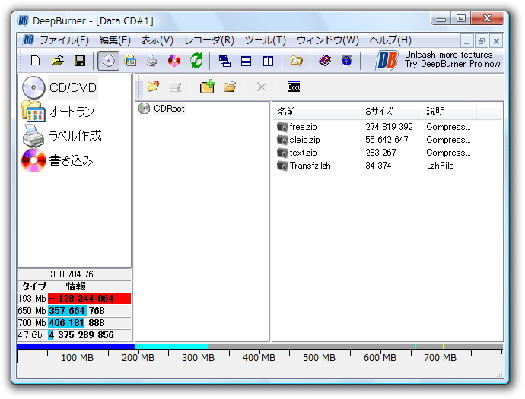This screenshot has height=399, width=525.
Task: Open the レコーダ(R) menu
Action: pyautogui.click(x=210, y=41)
